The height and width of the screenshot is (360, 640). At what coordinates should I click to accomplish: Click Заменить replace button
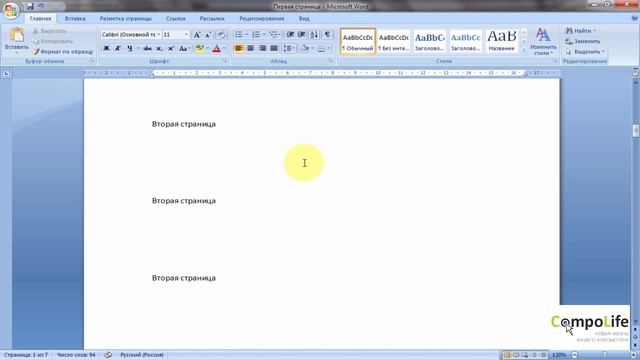coord(583,41)
